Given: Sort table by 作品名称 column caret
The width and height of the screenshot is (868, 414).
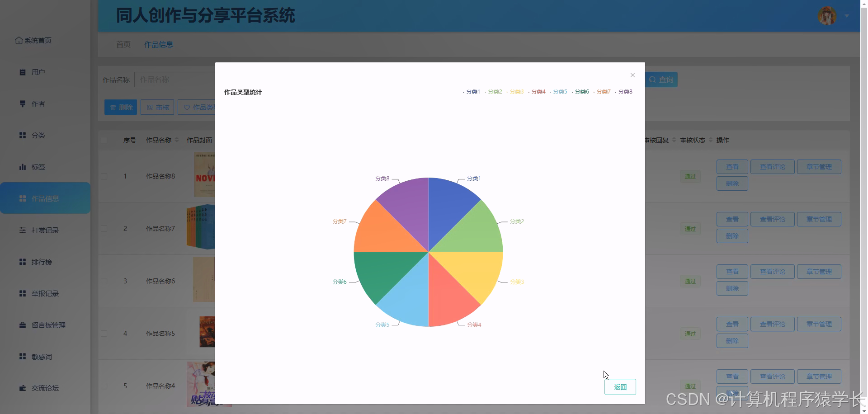Looking at the screenshot, I should pos(177,140).
